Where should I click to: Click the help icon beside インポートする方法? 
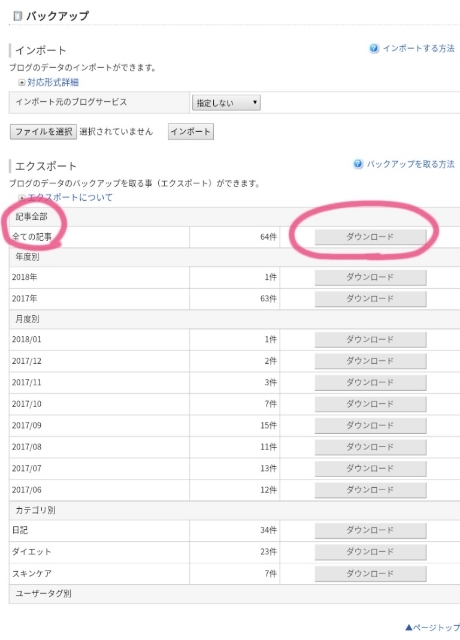[374, 49]
